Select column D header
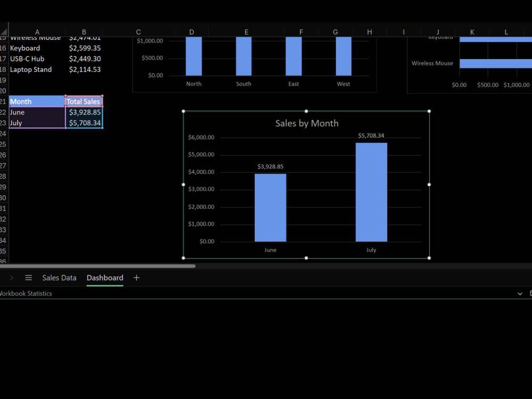 [x=192, y=32]
